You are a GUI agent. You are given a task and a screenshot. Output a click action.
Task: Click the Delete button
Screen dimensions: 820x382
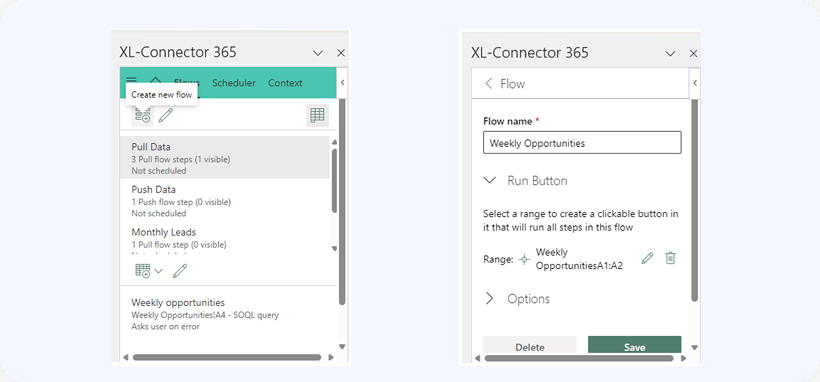tap(530, 345)
